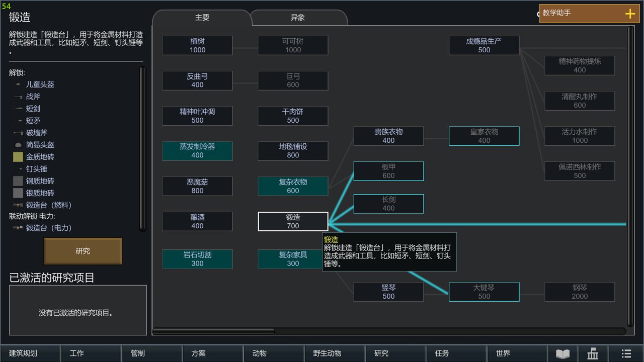Open the 锻造台（燃料） smithy icon
Viewport: 644px width, 362px height.
[18, 205]
